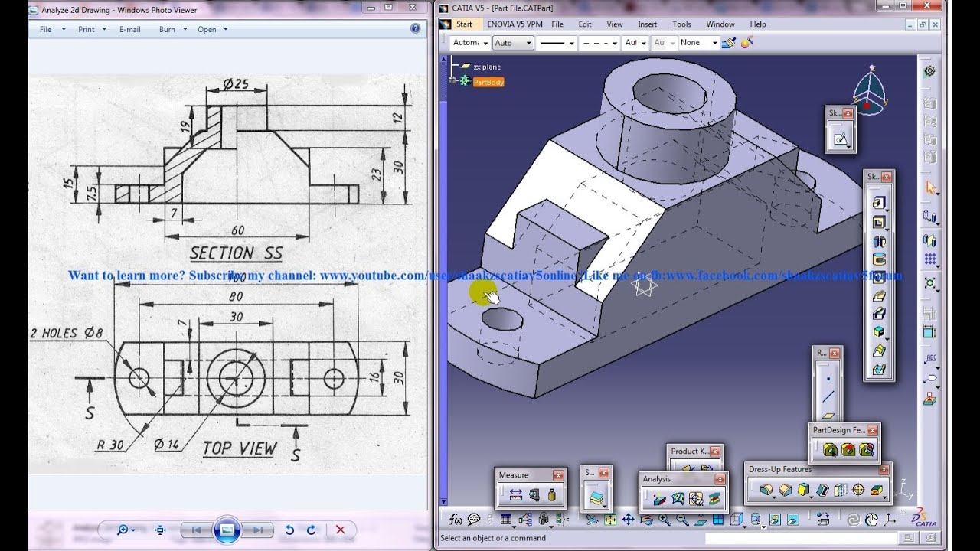Open the Sketcher tool in Sk... toolbar
980x551 pixels.
[x=840, y=139]
